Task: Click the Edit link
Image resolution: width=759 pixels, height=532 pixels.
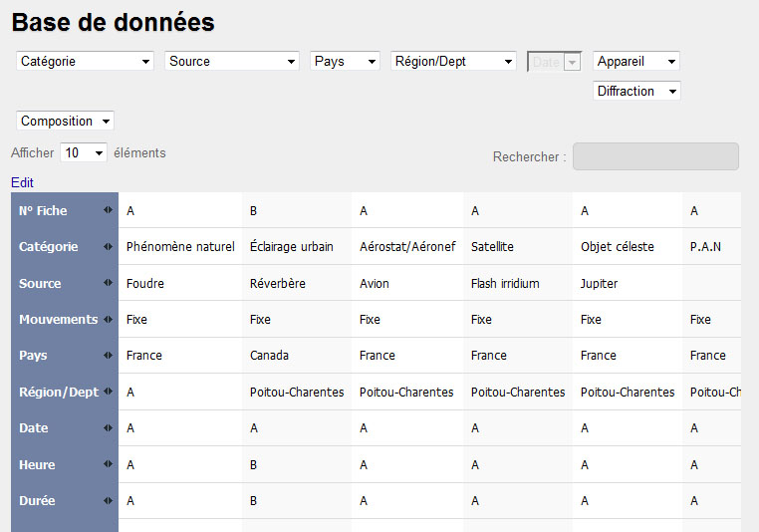Action: 22,183
